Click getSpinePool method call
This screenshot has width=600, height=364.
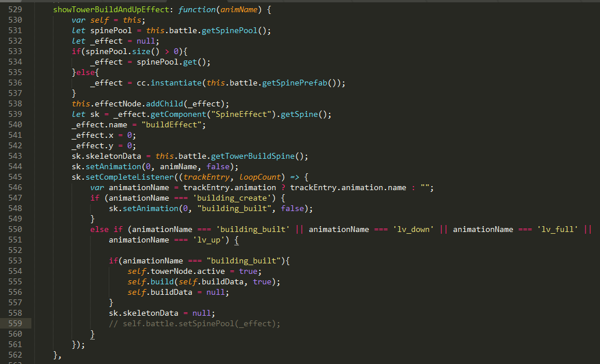[230, 31]
